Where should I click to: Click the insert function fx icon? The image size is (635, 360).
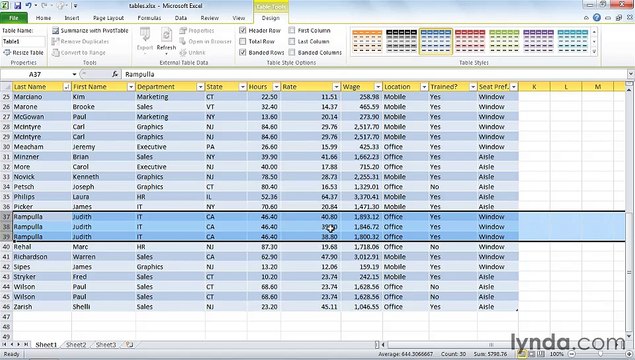[x=115, y=74]
